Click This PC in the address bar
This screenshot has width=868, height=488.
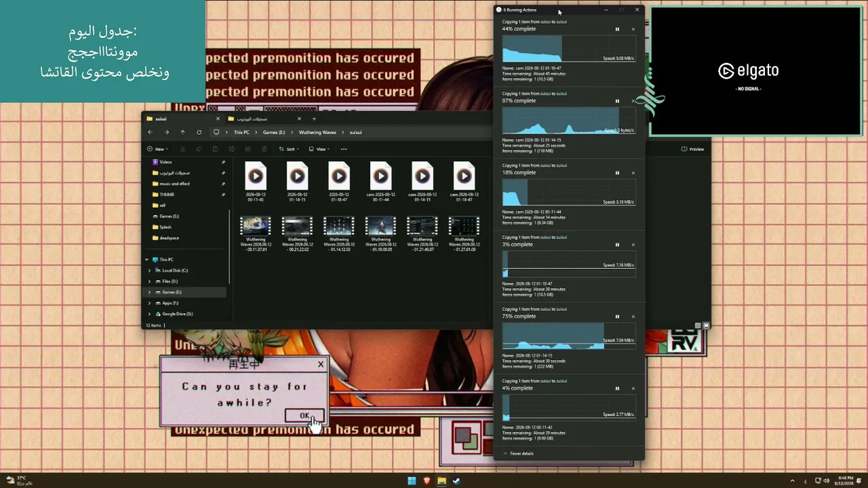[x=241, y=132]
